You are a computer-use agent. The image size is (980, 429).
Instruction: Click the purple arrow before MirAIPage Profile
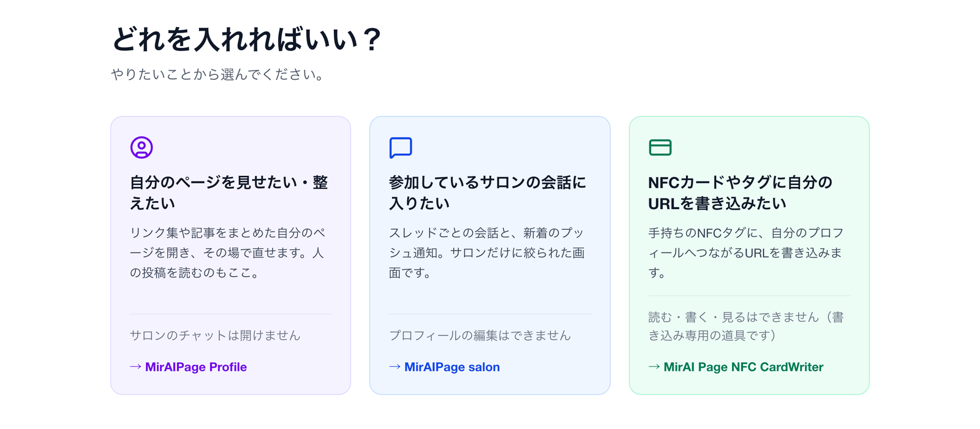point(135,366)
